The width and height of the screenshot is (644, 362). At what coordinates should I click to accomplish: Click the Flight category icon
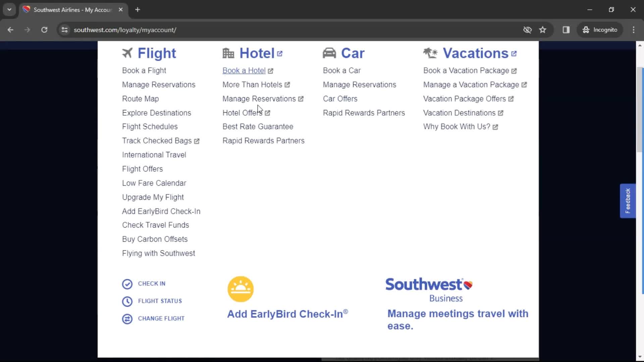pyautogui.click(x=126, y=53)
